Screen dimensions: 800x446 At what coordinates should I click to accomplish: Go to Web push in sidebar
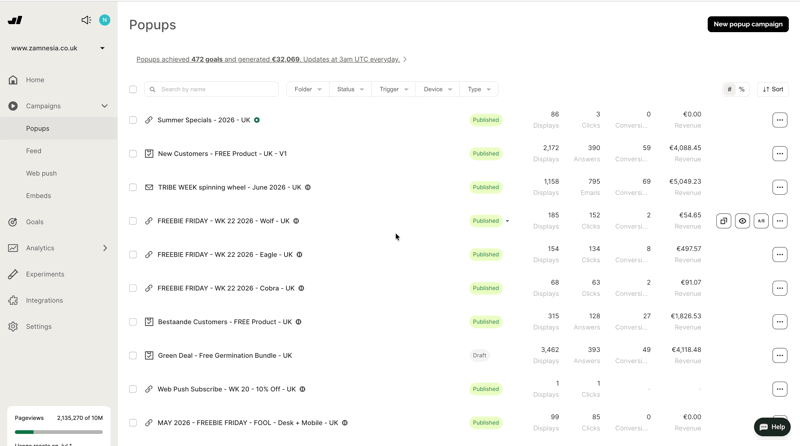(41, 174)
